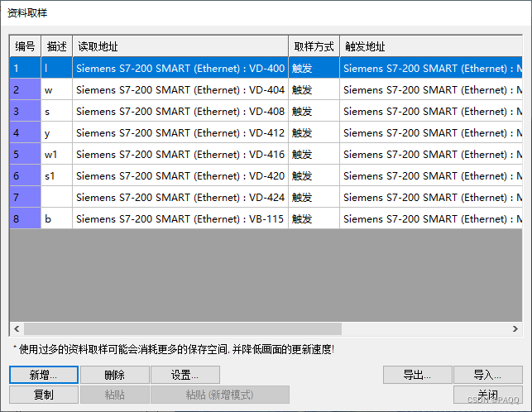Select row number 6 cell
532x412 pixels.
pyautogui.click(x=26, y=175)
